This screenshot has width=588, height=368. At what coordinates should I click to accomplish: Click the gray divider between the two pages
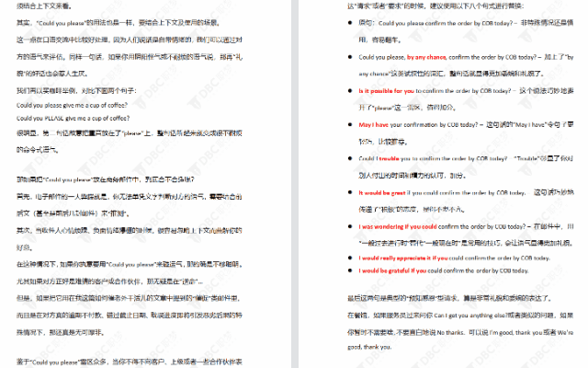coord(294,184)
